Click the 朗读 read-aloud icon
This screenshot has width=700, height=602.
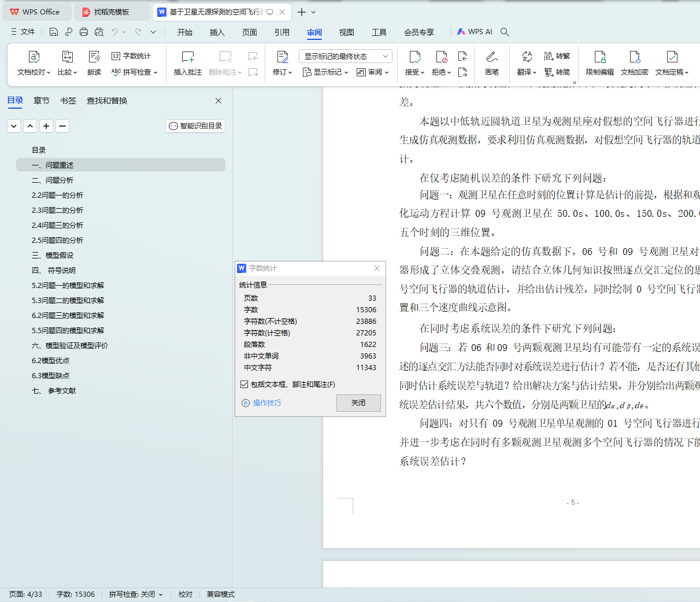coord(94,57)
